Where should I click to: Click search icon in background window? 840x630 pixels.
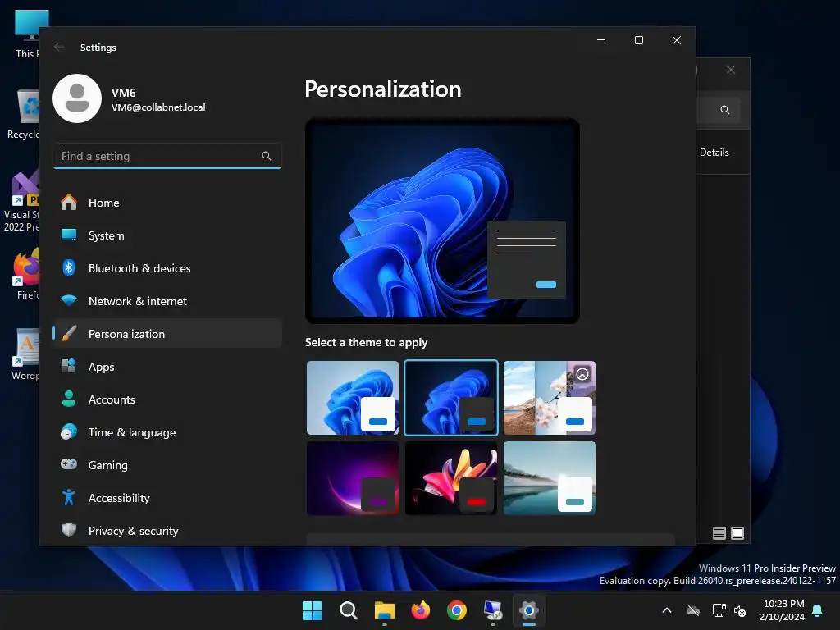pyautogui.click(x=725, y=110)
